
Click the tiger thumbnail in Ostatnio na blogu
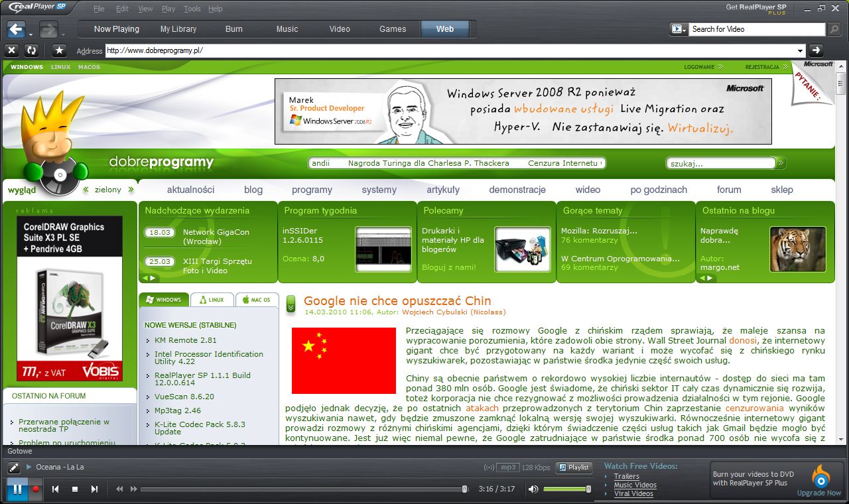(x=798, y=249)
